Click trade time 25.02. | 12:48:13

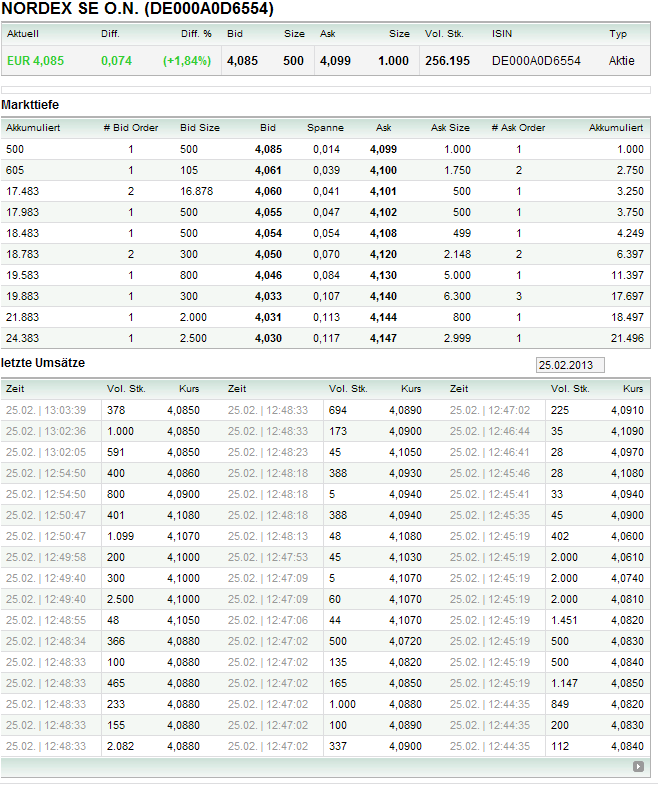point(268,536)
